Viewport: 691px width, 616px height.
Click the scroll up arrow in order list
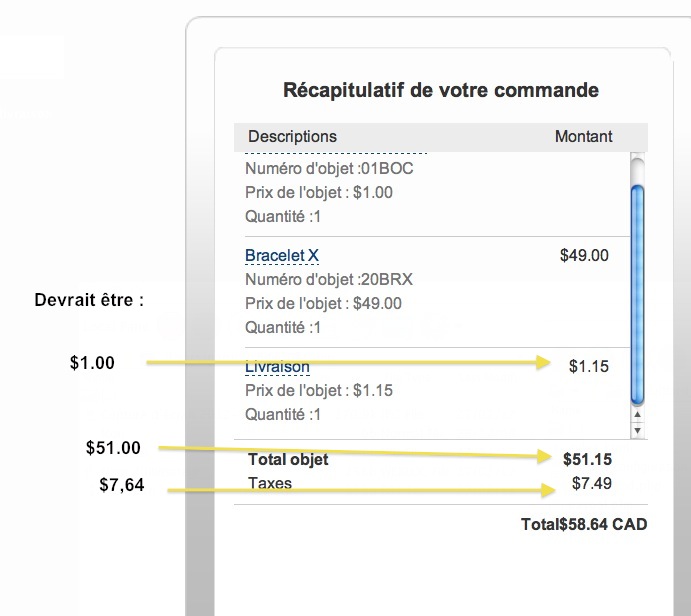tap(638, 412)
